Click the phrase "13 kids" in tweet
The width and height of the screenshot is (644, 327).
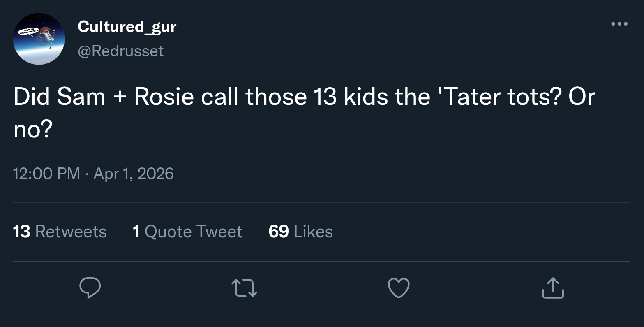pyautogui.click(x=351, y=97)
